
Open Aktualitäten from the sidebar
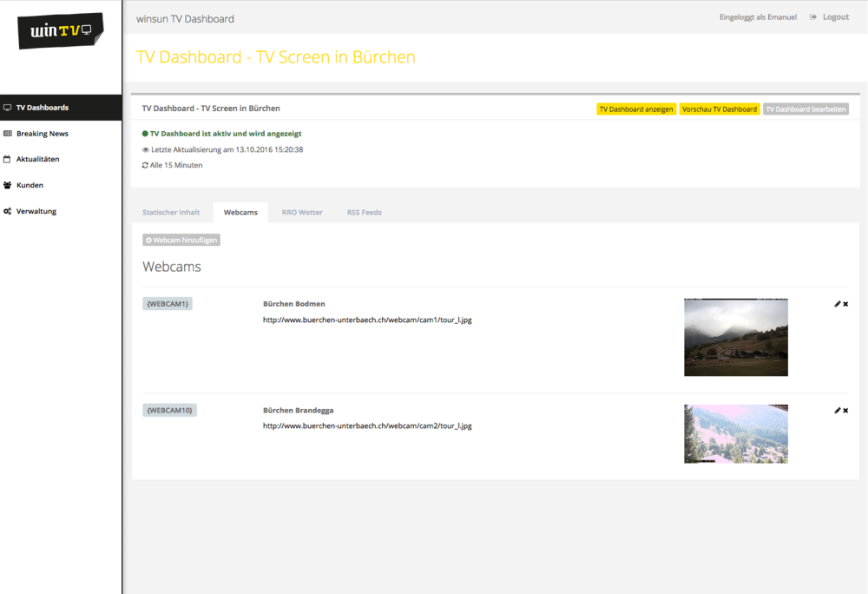tap(37, 159)
